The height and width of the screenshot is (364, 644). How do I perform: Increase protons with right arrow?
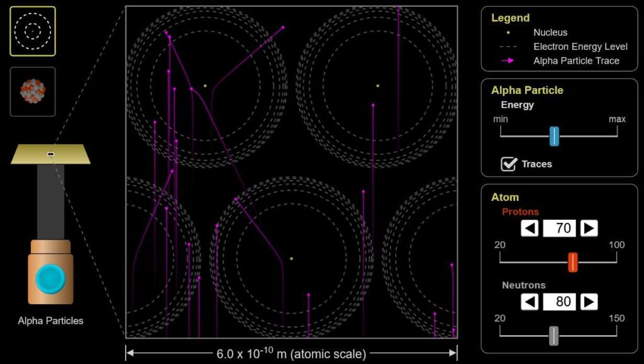[589, 228]
